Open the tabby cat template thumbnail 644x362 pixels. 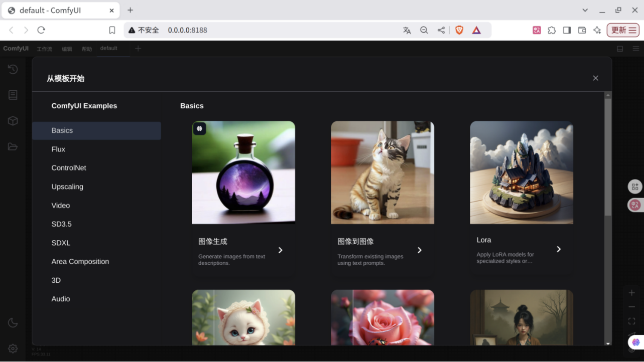pos(382,172)
